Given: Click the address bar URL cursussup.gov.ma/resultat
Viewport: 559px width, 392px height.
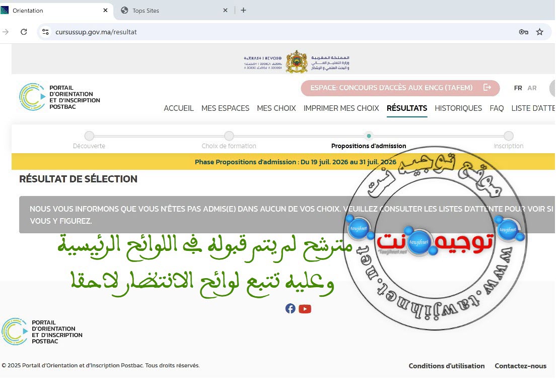Looking at the screenshot, I should (x=96, y=32).
